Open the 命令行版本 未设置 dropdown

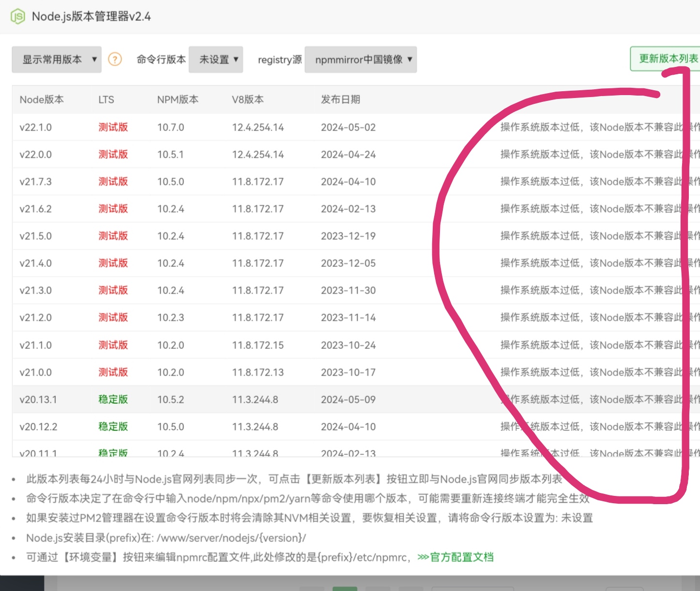point(216,59)
